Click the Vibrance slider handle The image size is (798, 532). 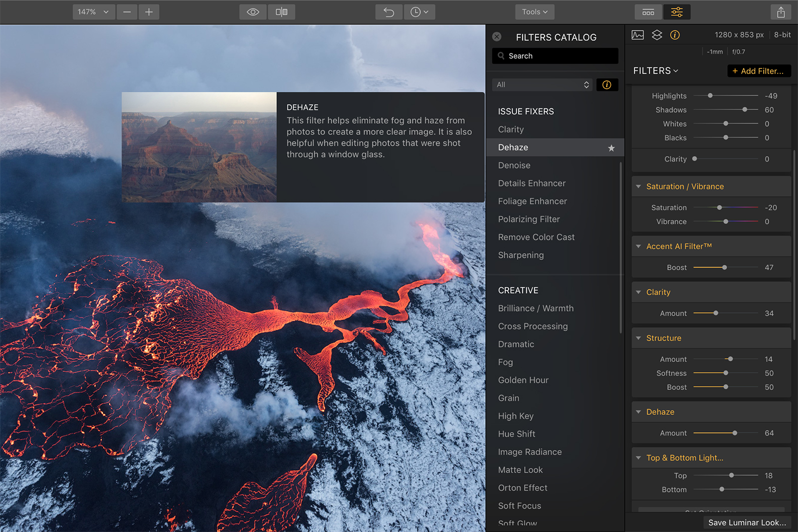click(x=726, y=221)
